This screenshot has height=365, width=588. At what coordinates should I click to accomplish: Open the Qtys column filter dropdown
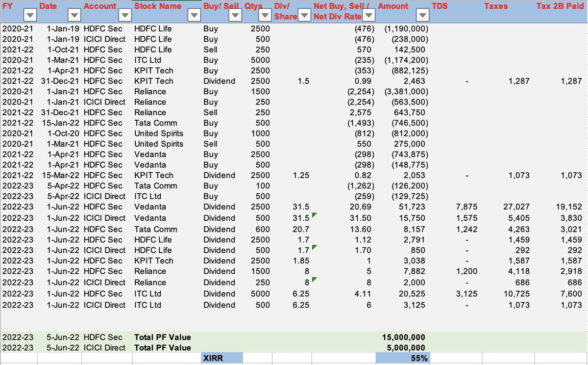265,16
